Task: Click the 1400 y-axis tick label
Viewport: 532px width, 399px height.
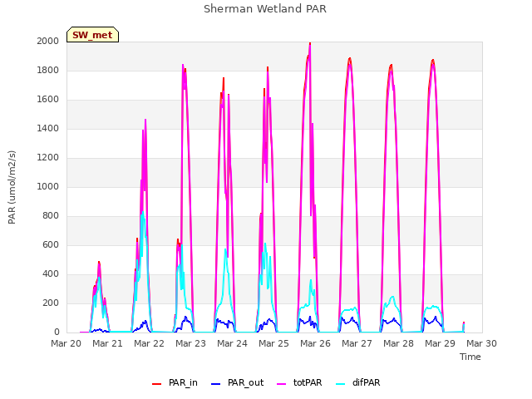Action: (48, 129)
